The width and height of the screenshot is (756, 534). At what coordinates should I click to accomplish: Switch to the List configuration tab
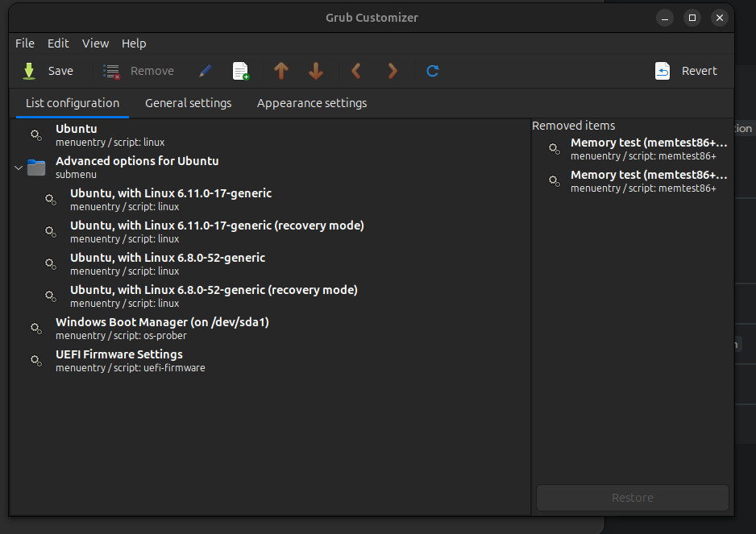click(x=73, y=103)
